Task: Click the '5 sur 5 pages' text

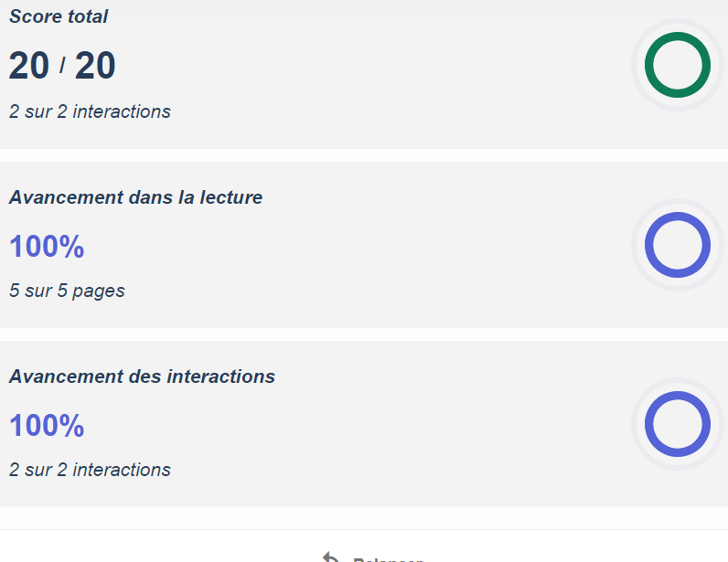Action: (67, 291)
